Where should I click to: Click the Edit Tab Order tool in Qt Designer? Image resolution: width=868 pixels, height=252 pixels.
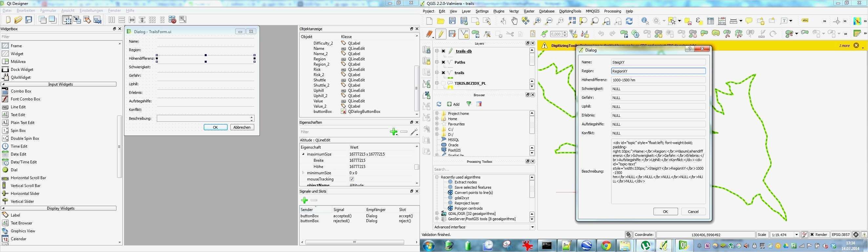coord(97,20)
